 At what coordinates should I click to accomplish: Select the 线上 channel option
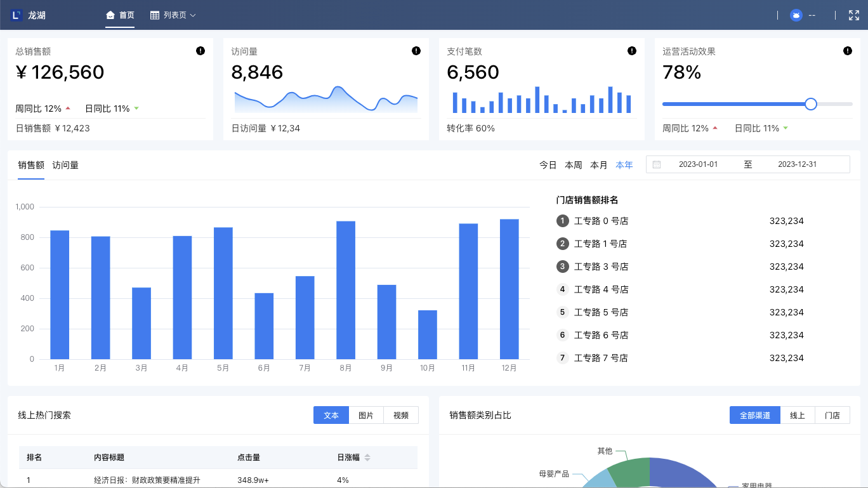pyautogui.click(x=798, y=415)
